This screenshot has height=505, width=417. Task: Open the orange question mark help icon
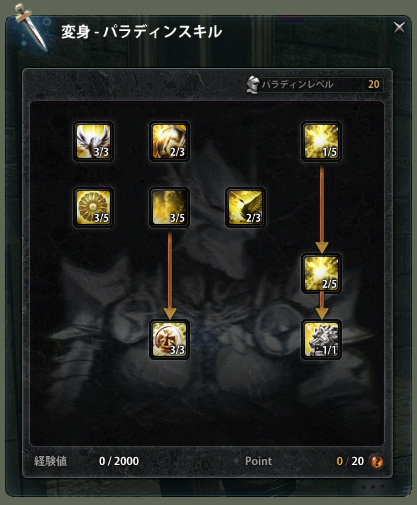(376, 461)
